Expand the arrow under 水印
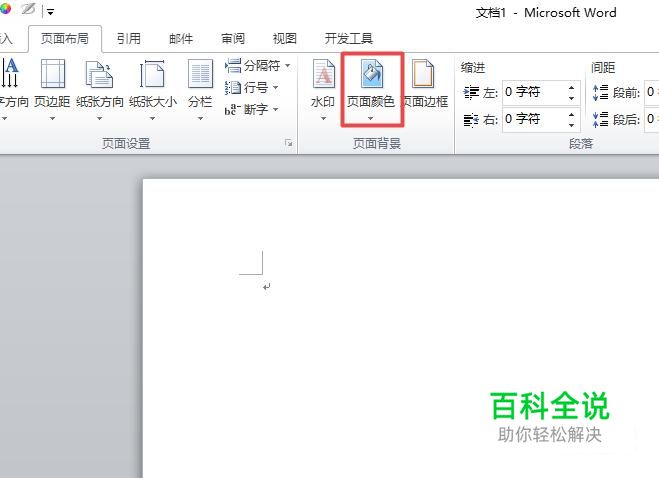 pyautogui.click(x=323, y=119)
